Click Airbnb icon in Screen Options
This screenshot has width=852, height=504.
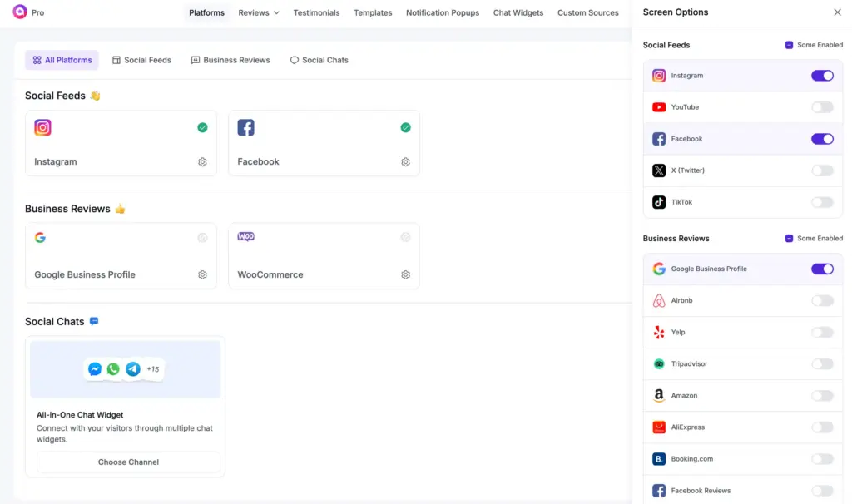tap(659, 300)
